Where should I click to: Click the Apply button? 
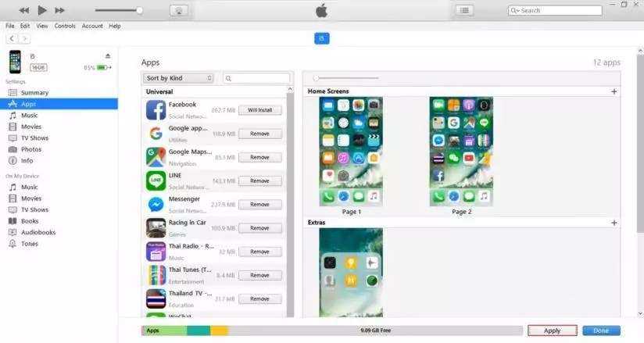click(x=552, y=330)
